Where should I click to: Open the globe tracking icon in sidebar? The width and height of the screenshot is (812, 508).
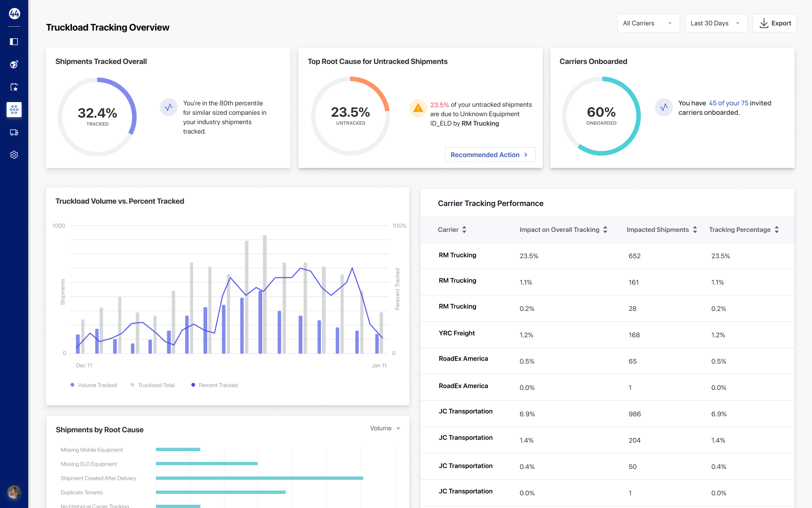pyautogui.click(x=14, y=64)
